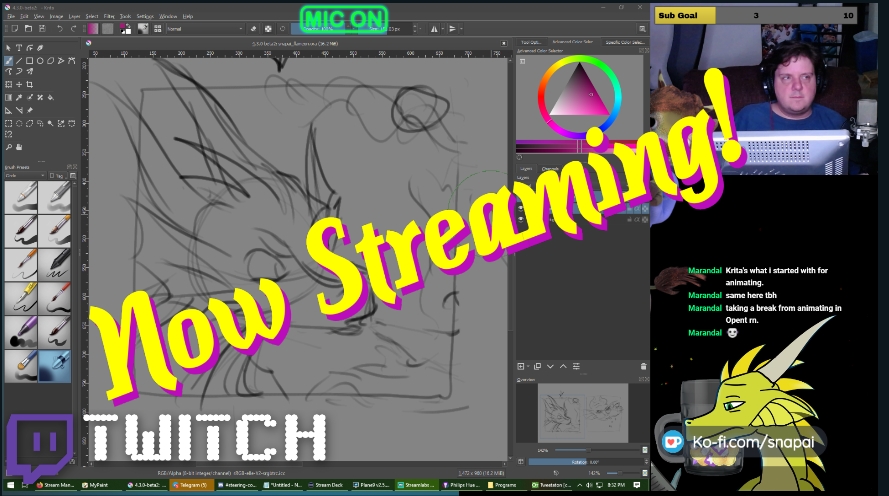Screen dimensions: 889x496
Task: Toggle horizontal mirror tool
Action: click(434, 29)
